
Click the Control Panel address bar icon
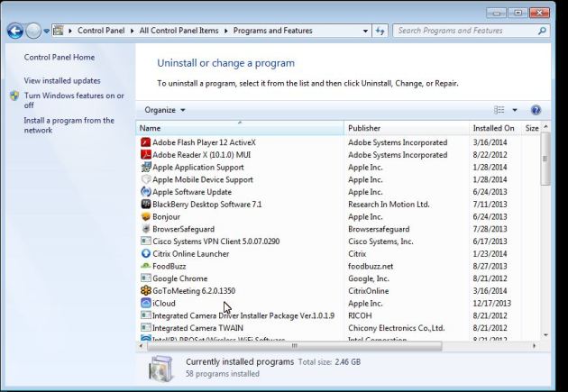coord(58,31)
